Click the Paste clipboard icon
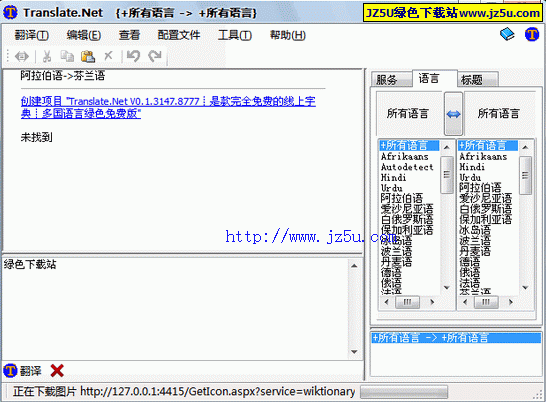The width and height of the screenshot is (546, 402). (x=88, y=56)
